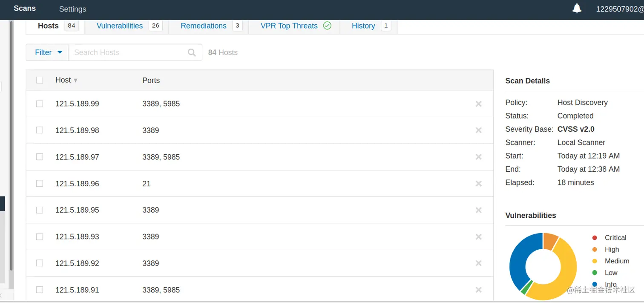644x303 pixels.
Task: Click the Completed status value
Action: [x=575, y=116]
